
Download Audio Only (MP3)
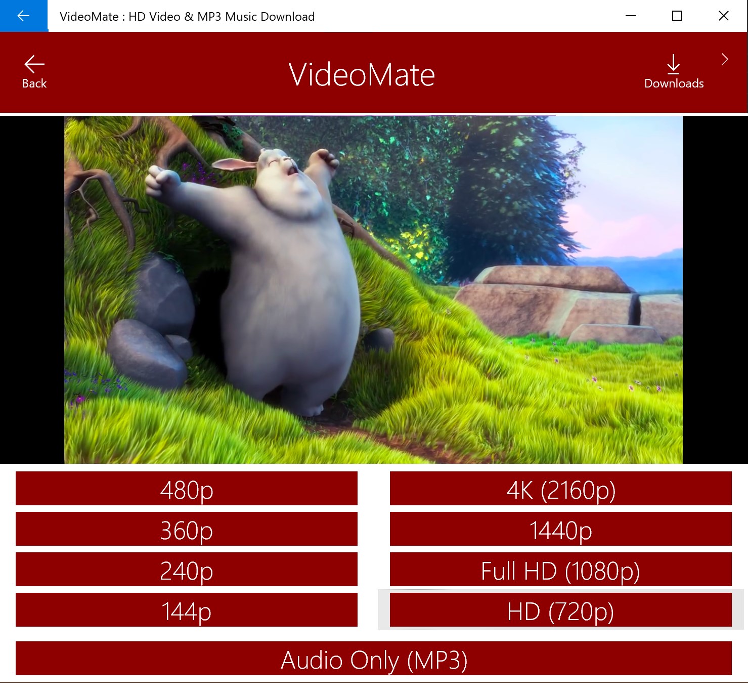pyautogui.click(x=374, y=659)
